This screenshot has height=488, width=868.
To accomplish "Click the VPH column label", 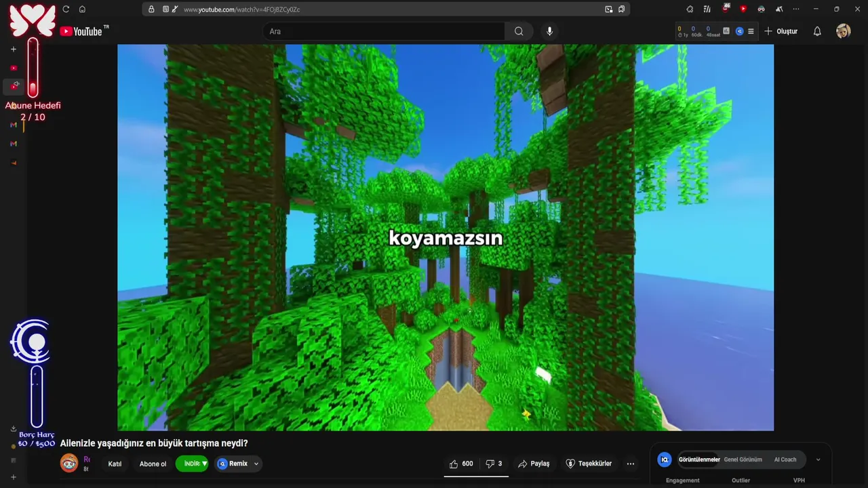I will pyautogui.click(x=799, y=481).
